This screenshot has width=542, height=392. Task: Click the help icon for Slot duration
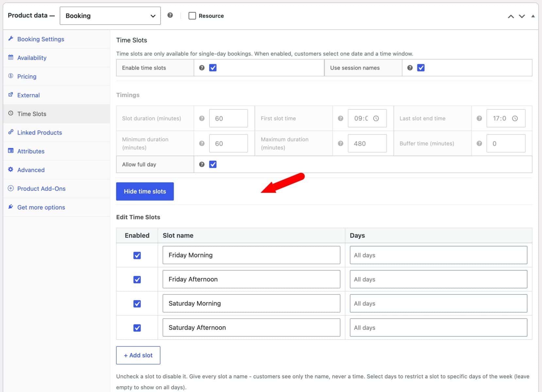click(x=202, y=118)
